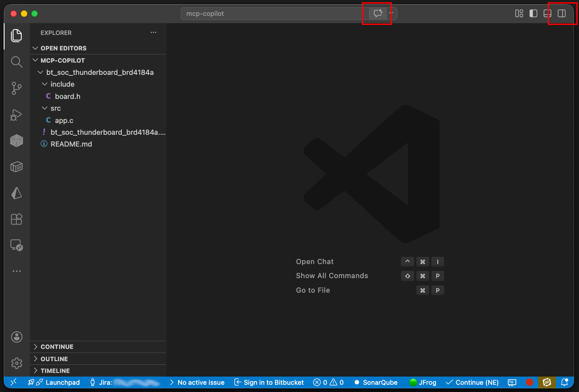
Task: Click the highlighted Copilot status icon
Action: (547, 382)
